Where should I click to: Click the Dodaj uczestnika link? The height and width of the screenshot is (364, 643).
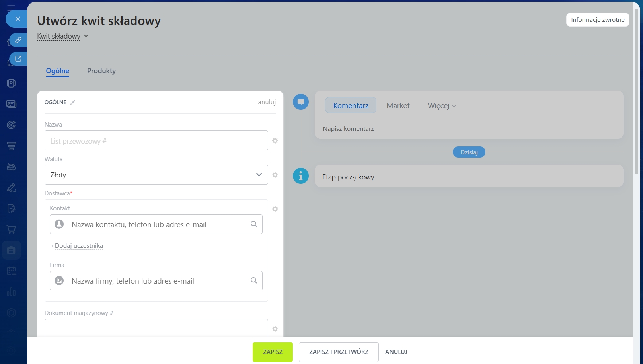click(78, 246)
